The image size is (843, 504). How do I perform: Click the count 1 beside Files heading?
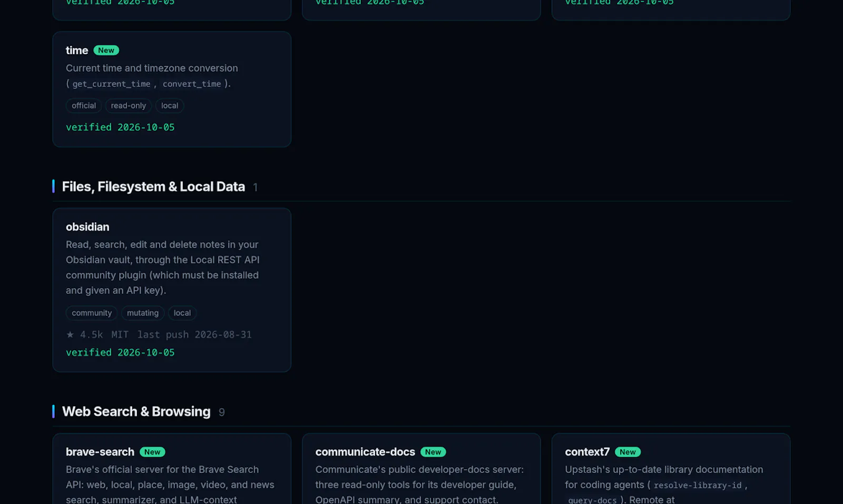pos(256,187)
